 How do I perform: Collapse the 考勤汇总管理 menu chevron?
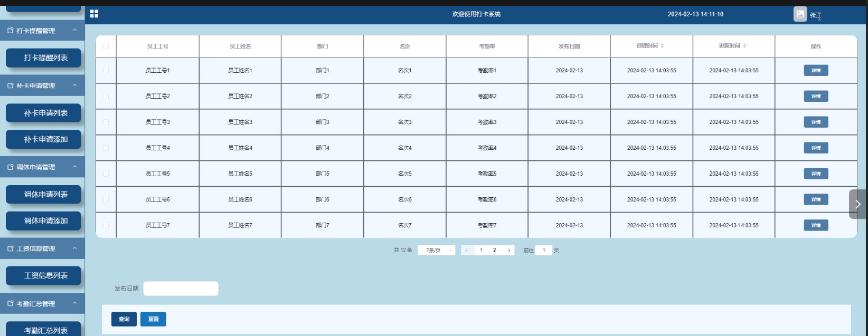pos(74,303)
